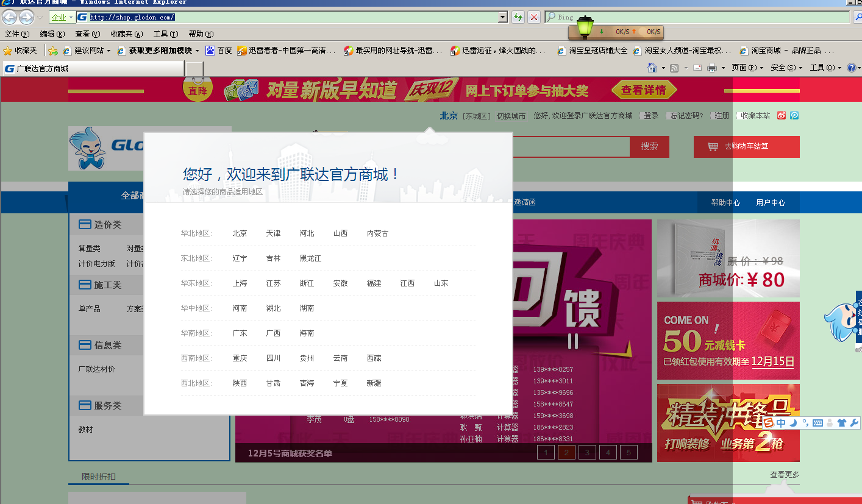Expand the 获取更多附加模块 dropdown

click(x=197, y=51)
